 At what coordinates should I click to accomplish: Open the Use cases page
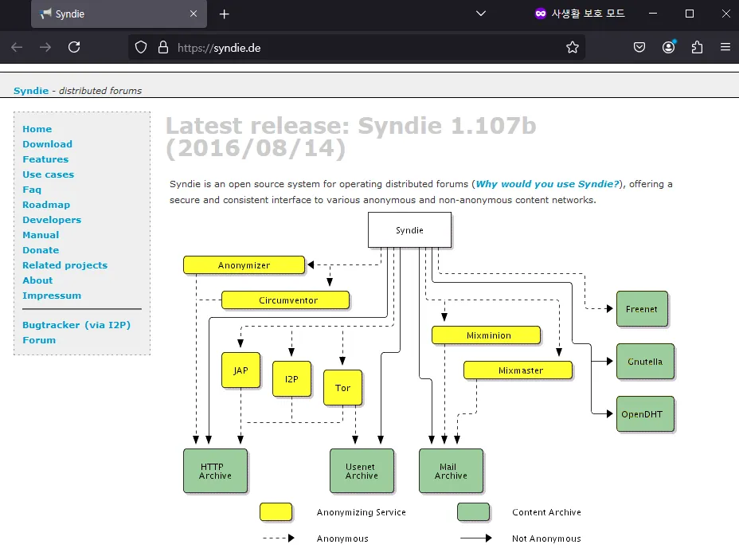[x=49, y=174]
